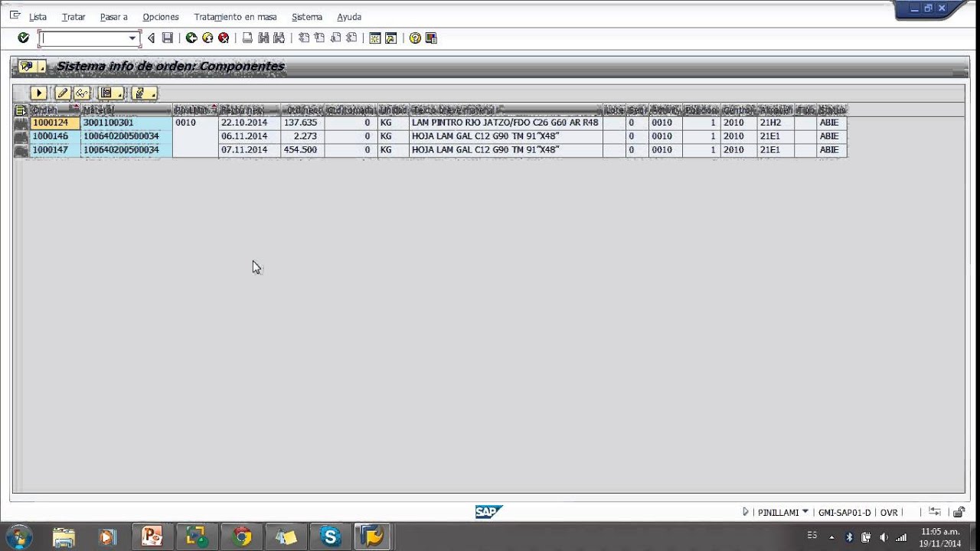980x551 pixels.
Task: Click quantity 454.500 cell
Action: [x=302, y=150]
